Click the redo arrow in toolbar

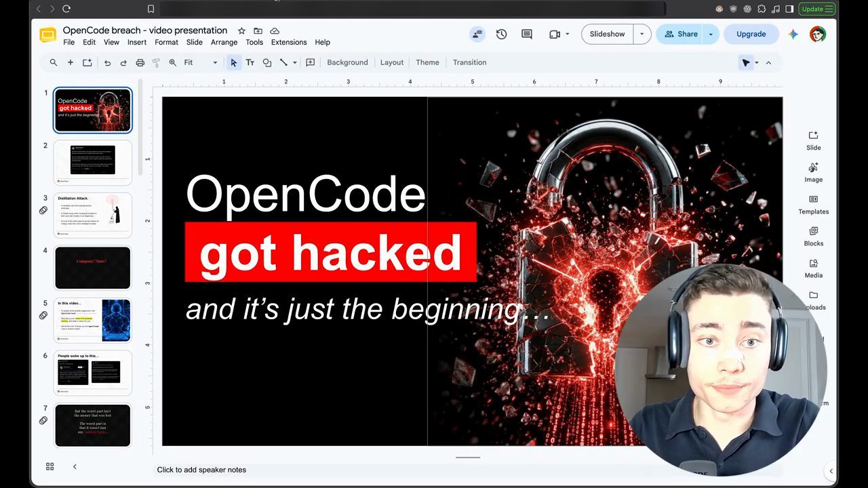click(123, 62)
